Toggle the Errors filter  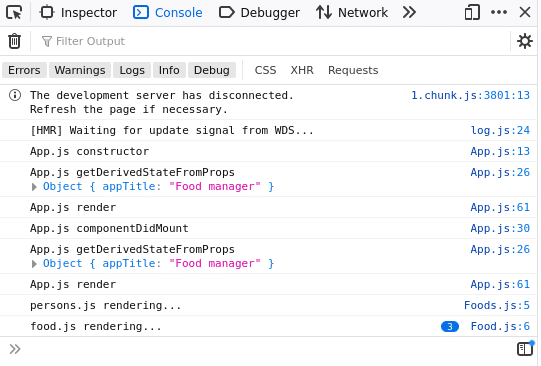point(24,70)
